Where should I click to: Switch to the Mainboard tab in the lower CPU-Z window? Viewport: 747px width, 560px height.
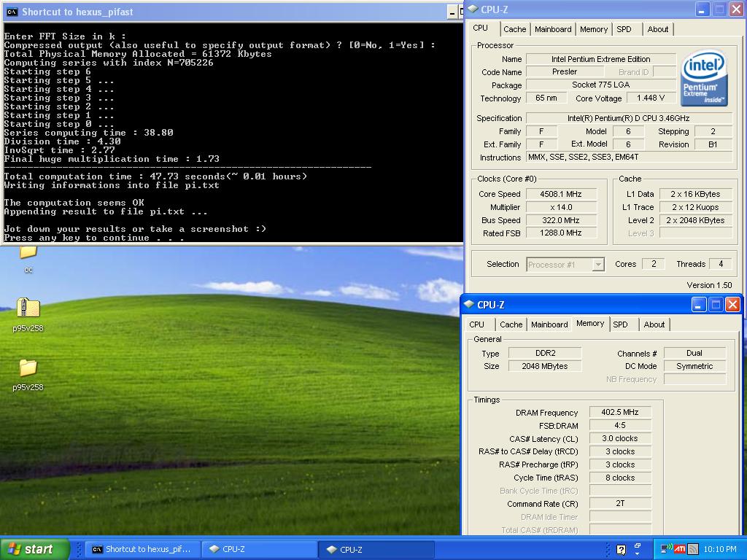pyautogui.click(x=549, y=324)
